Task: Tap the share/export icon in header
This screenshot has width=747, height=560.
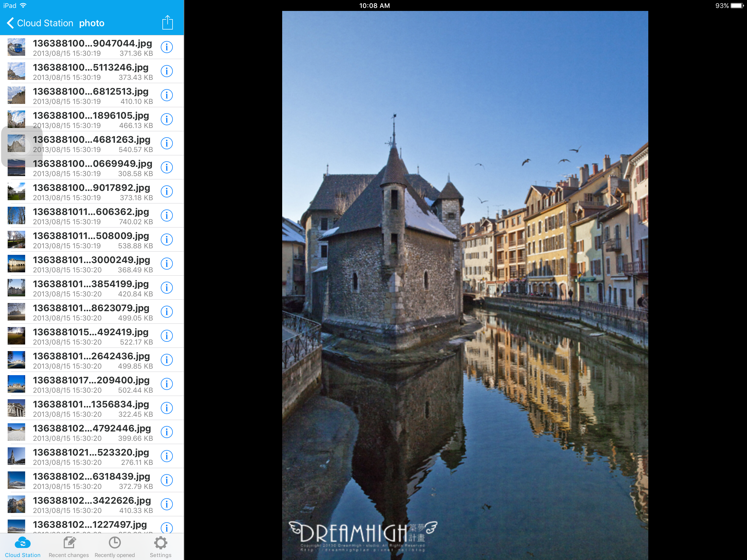Action: point(167,23)
